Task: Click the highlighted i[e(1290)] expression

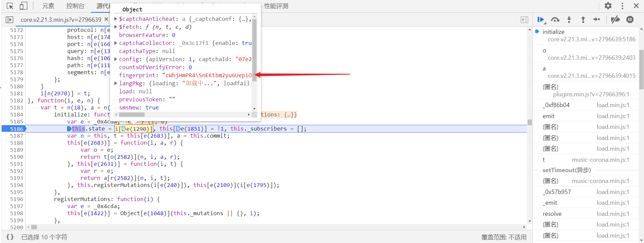Action: pyautogui.click(x=133, y=129)
